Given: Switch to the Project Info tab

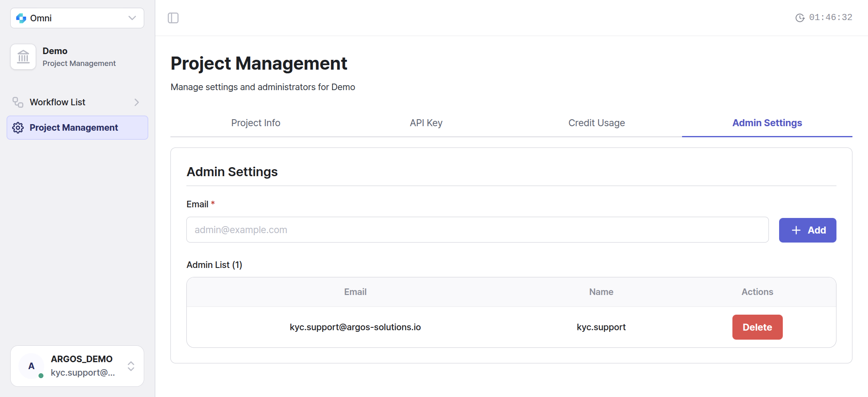Looking at the screenshot, I should point(256,123).
